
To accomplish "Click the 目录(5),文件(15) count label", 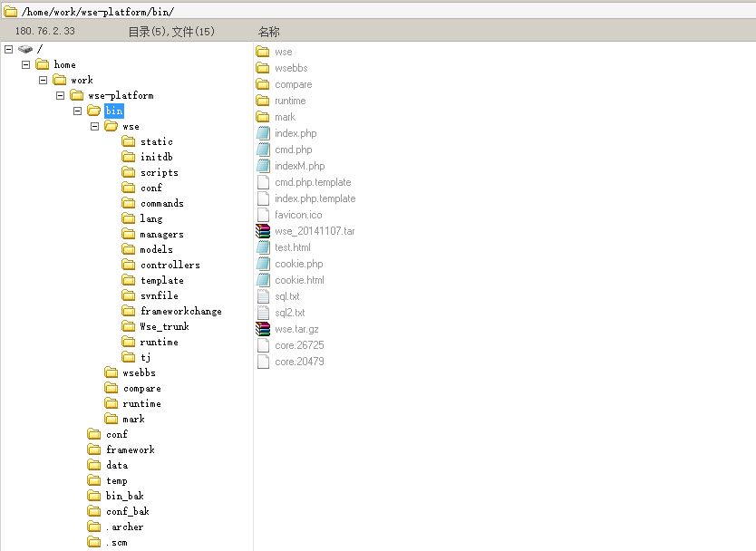I will [171, 32].
